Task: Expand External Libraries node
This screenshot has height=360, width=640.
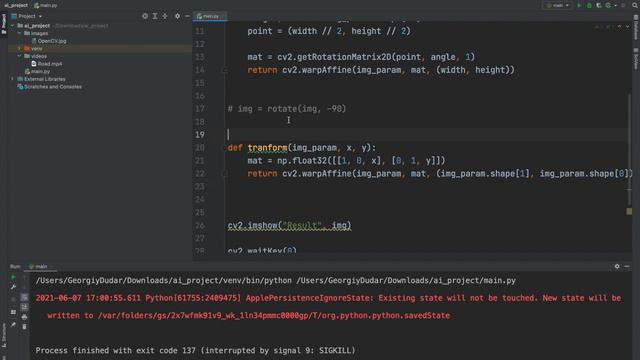Action: point(13,79)
